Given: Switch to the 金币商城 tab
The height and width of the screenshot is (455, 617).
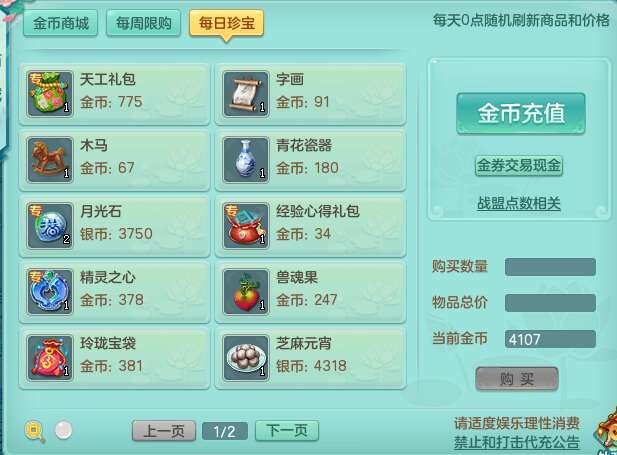Looking at the screenshot, I should tap(61, 23).
